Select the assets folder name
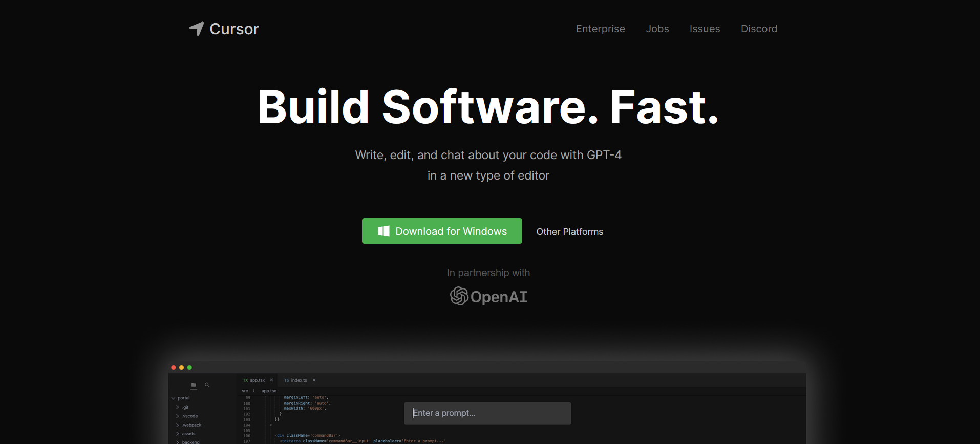This screenshot has width=980, height=444. pyautogui.click(x=188, y=433)
